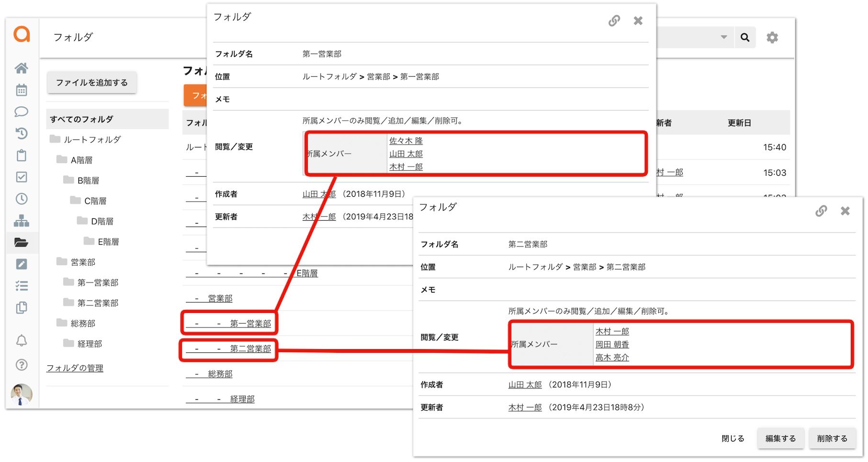Click 削除する button
Image resolution: width=868 pixels, height=462 pixels.
[832, 439]
